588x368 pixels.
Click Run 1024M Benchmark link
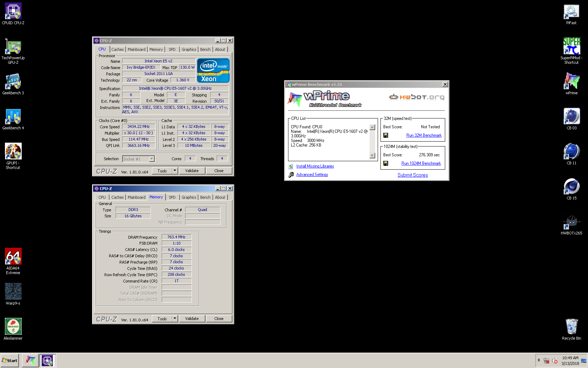point(421,163)
